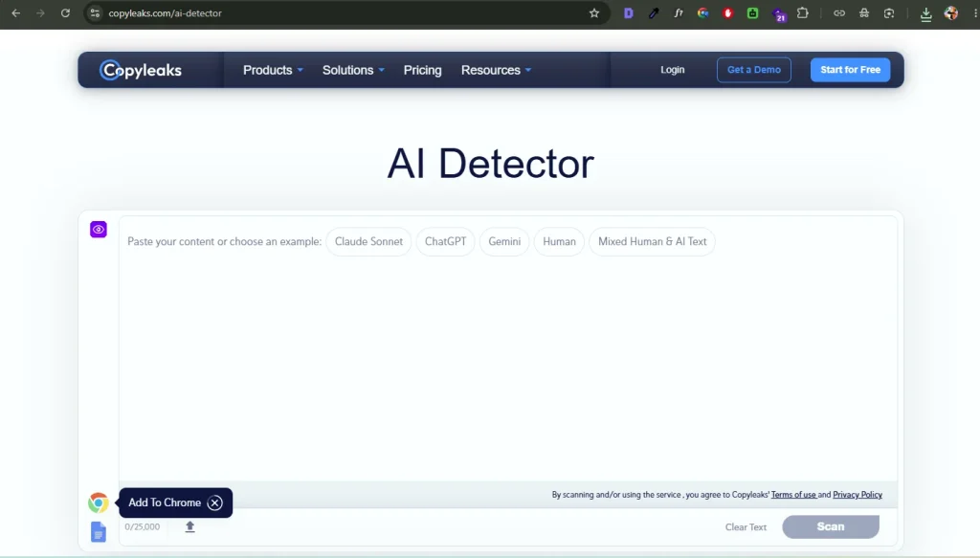Click the Start for Free button
This screenshot has width=980, height=558.
(x=850, y=69)
